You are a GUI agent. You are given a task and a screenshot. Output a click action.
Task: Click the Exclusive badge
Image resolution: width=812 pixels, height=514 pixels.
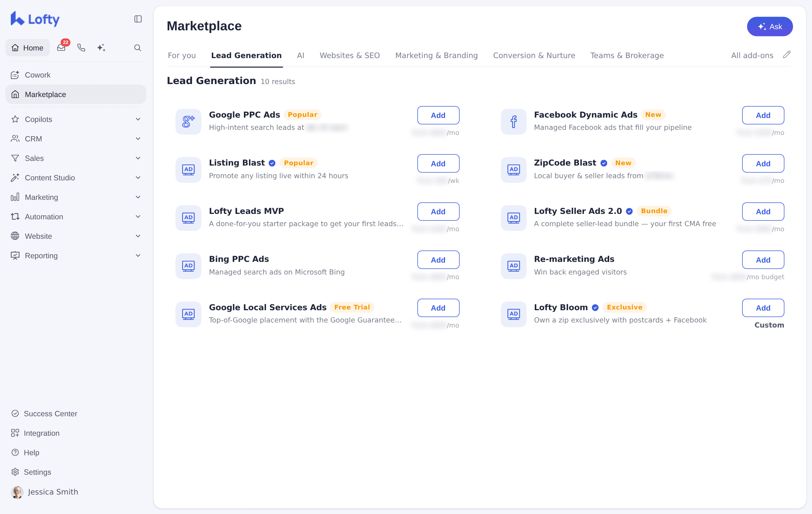pyautogui.click(x=624, y=307)
